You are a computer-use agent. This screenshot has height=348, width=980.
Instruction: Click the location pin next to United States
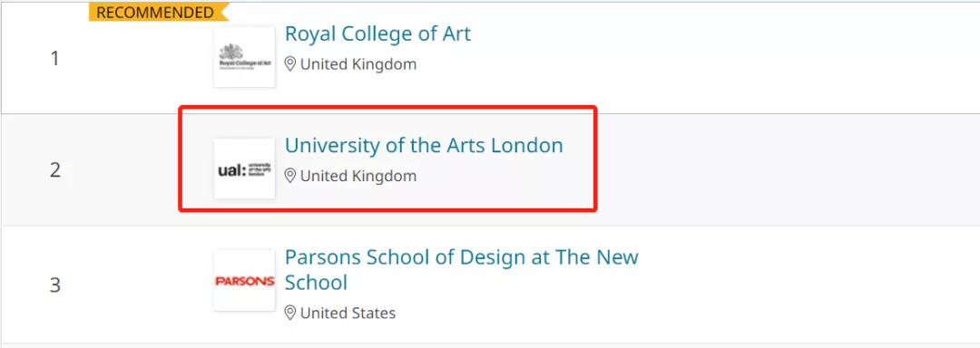pos(290,313)
